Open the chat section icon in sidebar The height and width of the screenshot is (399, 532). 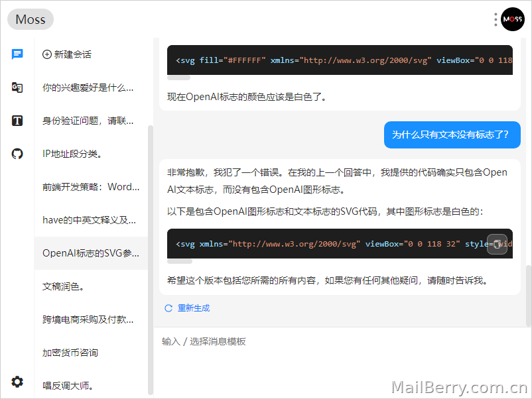point(17,54)
